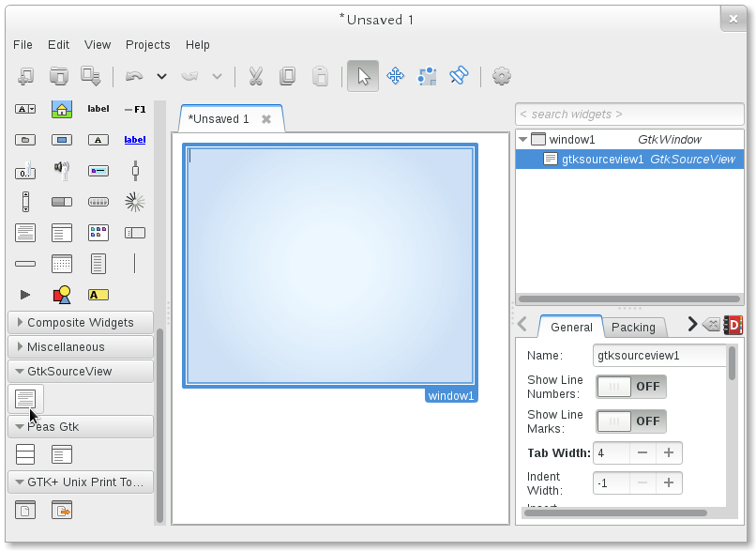Image resolution: width=756 pixels, height=551 pixels.
Task: Cut the selected widget with scissors icon
Action: coord(255,76)
